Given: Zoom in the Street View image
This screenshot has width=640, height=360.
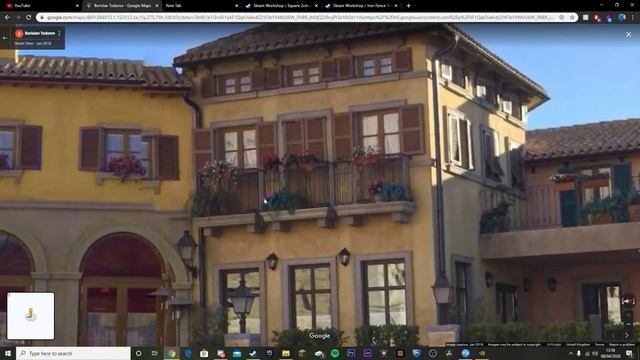Looking at the screenshot, I should tap(628, 316).
